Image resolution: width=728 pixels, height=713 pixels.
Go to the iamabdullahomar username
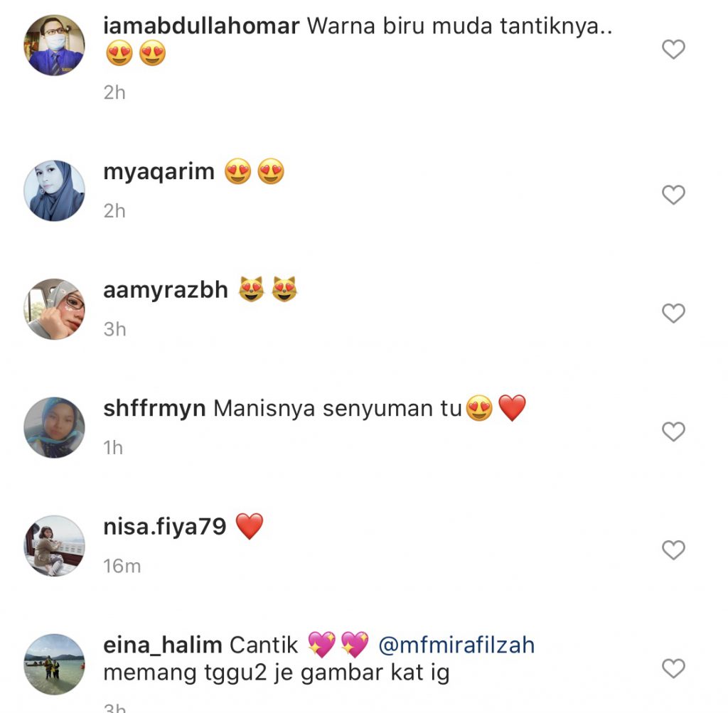point(201,26)
